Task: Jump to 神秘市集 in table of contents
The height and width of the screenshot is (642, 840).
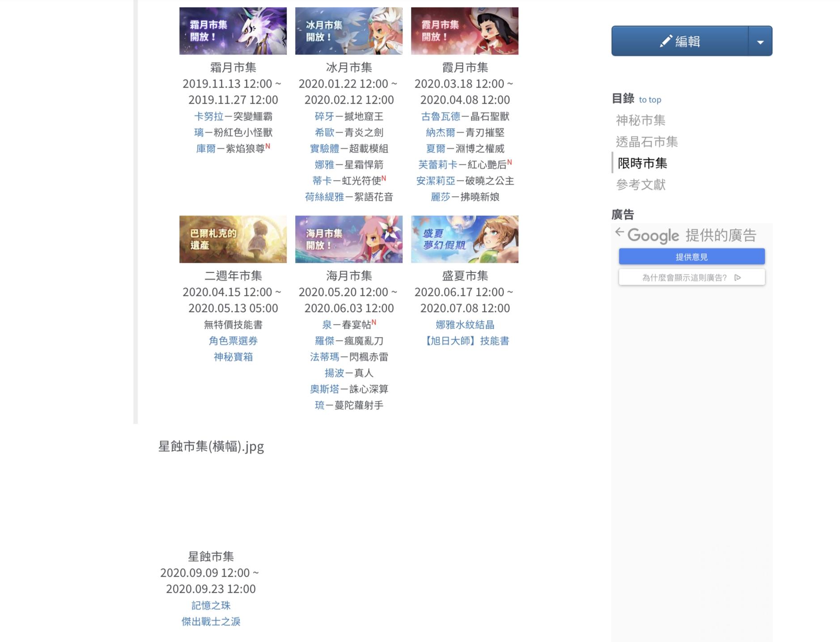Action: point(641,120)
